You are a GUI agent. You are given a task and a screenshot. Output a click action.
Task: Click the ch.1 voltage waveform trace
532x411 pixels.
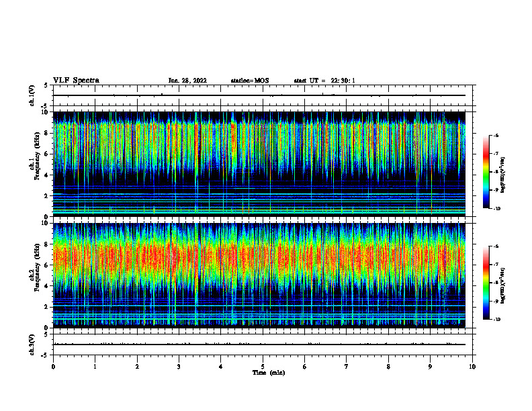[259, 95]
